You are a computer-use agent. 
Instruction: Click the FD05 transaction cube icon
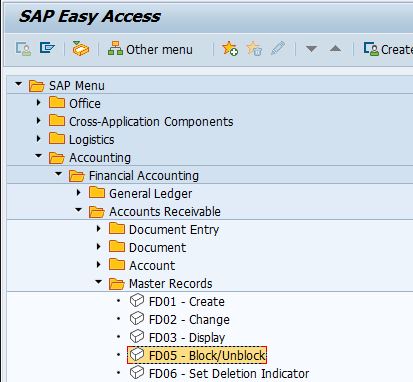[137, 355]
